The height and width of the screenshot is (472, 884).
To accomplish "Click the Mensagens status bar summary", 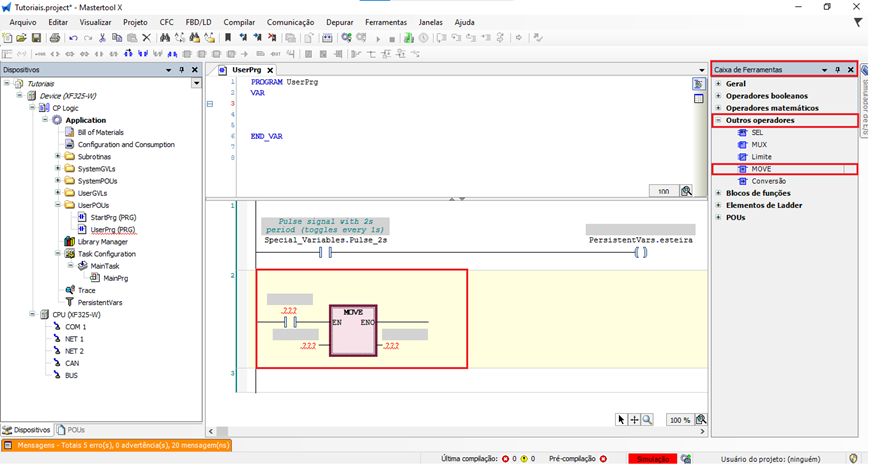I will [x=117, y=445].
